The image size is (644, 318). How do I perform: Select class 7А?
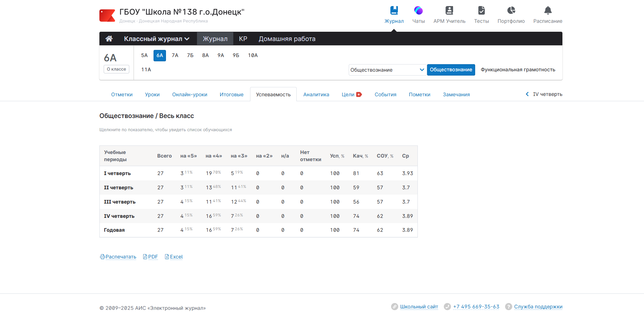pos(175,55)
